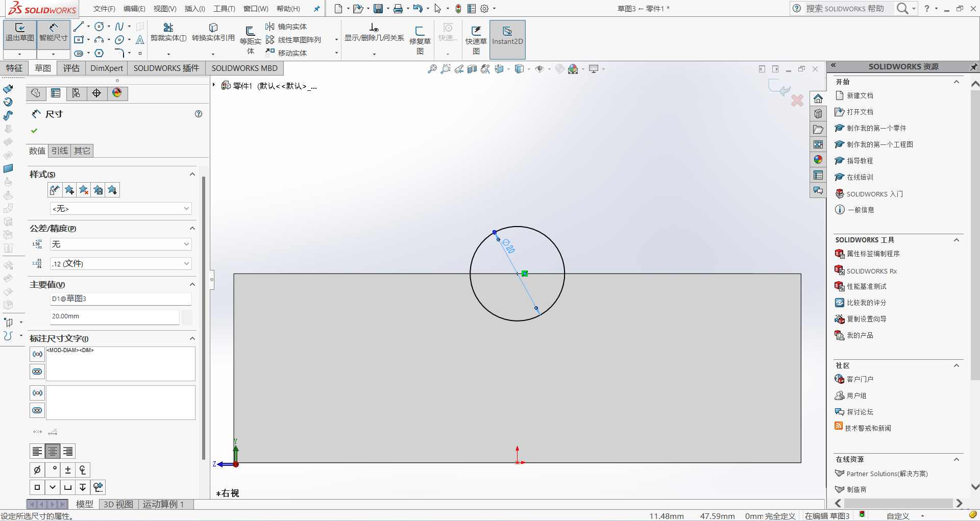The image size is (980, 521).
Task: Click the 20.00mm dimension value field
Action: [114, 316]
